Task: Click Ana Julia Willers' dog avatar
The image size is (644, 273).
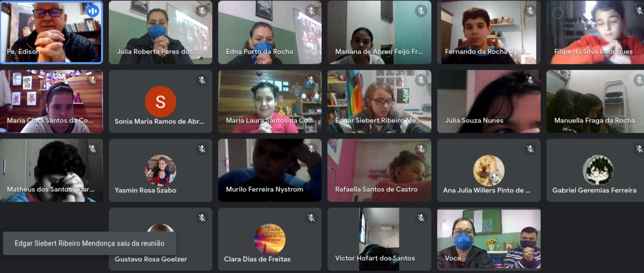Action: click(489, 170)
